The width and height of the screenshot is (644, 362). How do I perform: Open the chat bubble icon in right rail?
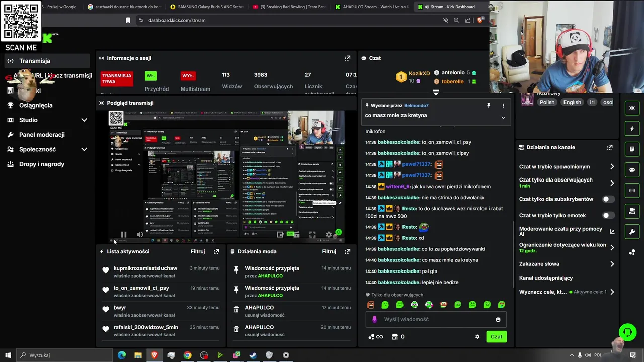point(632,170)
